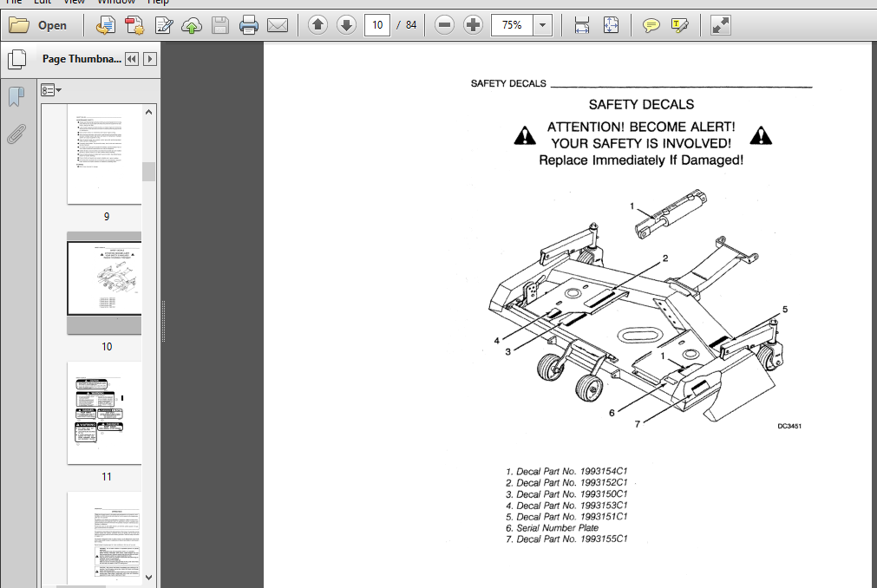Select the page 11 thumbnail
The height and width of the screenshot is (588, 877).
104,413
